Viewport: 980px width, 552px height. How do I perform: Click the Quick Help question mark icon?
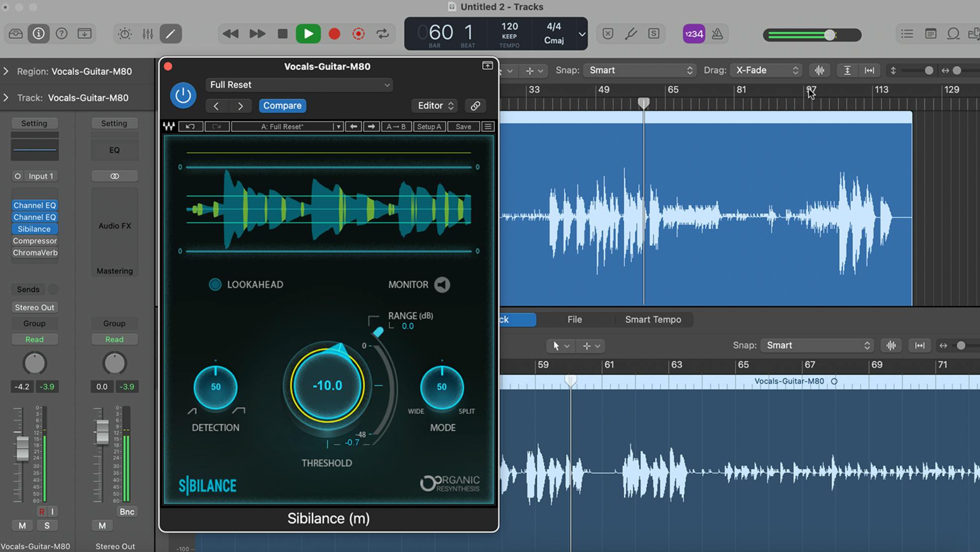tap(61, 34)
